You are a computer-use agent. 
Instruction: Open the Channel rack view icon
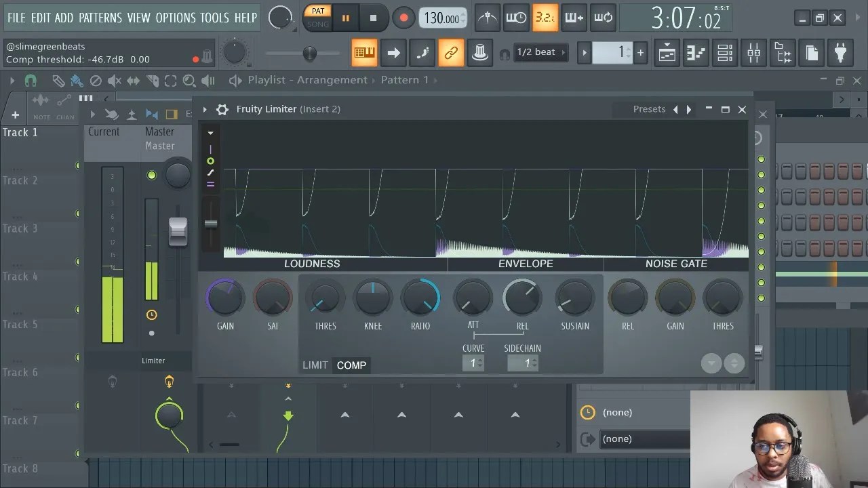pos(725,53)
